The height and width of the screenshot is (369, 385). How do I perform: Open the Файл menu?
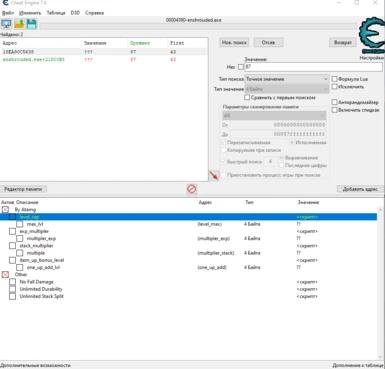coord(8,13)
